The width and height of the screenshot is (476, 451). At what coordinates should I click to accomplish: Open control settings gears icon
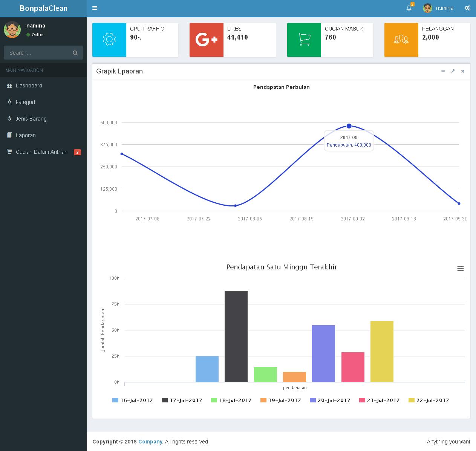coord(467,8)
